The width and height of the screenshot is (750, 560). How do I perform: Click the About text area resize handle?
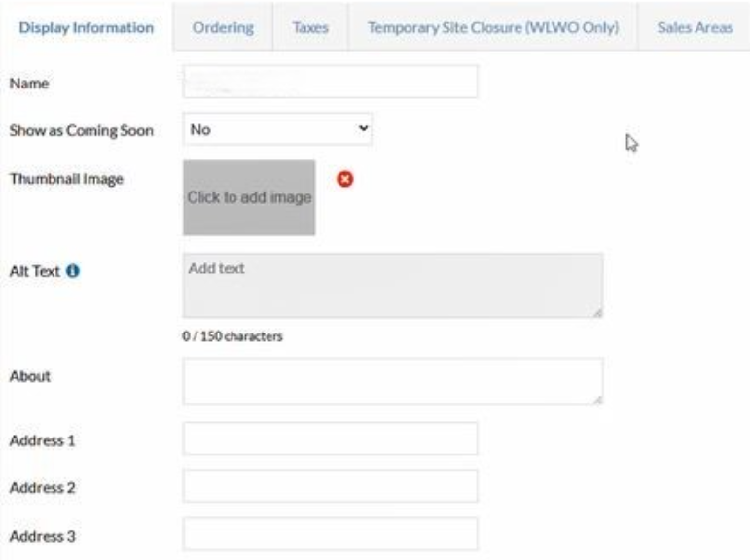pos(597,400)
